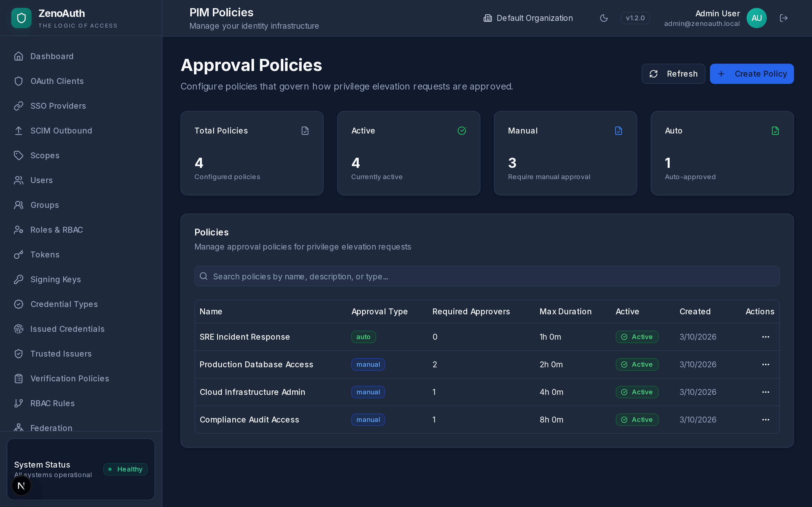
Task: Click the Create Policy button
Action: 752,74
